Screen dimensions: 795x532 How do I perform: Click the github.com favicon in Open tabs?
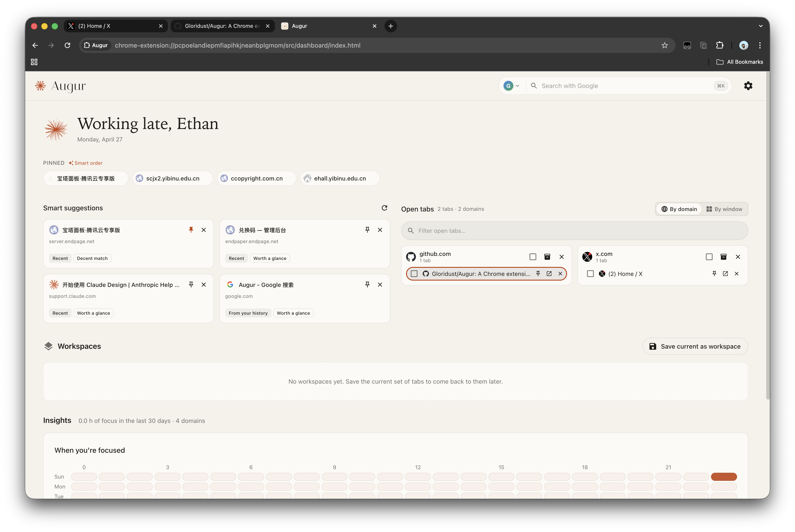click(411, 257)
